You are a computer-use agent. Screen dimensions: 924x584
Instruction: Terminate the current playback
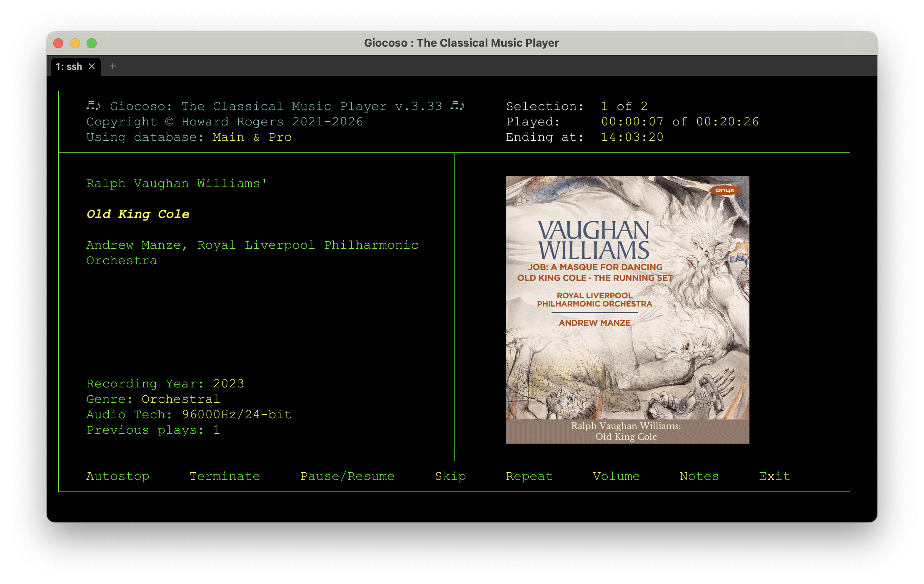tap(225, 476)
